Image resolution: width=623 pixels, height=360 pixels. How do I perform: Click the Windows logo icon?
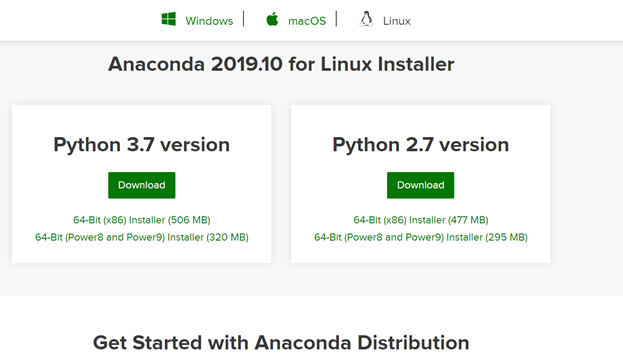[x=168, y=19]
